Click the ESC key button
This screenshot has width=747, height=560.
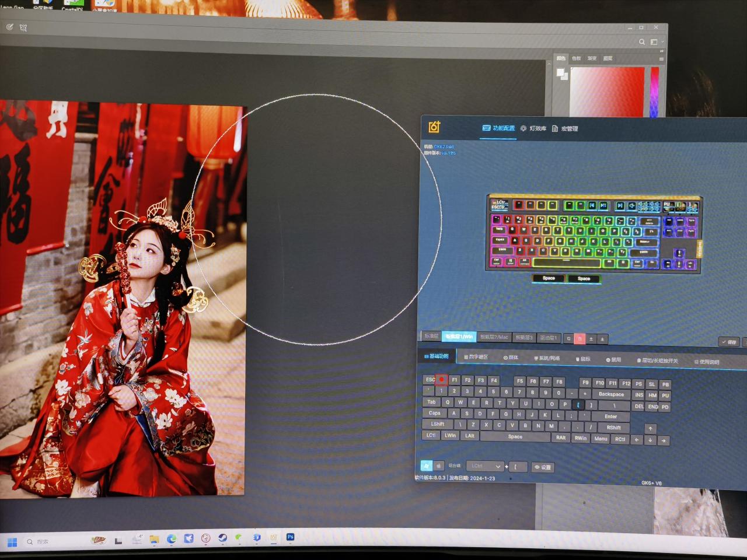click(x=430, y=379)
